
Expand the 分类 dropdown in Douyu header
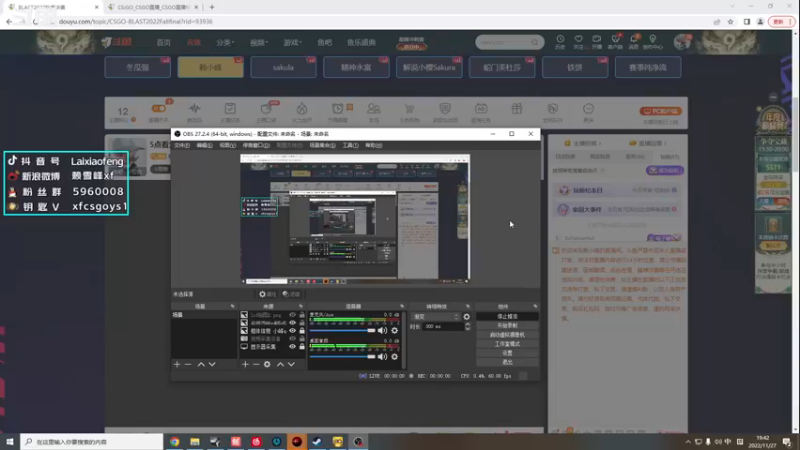click(x=225, y=42)
